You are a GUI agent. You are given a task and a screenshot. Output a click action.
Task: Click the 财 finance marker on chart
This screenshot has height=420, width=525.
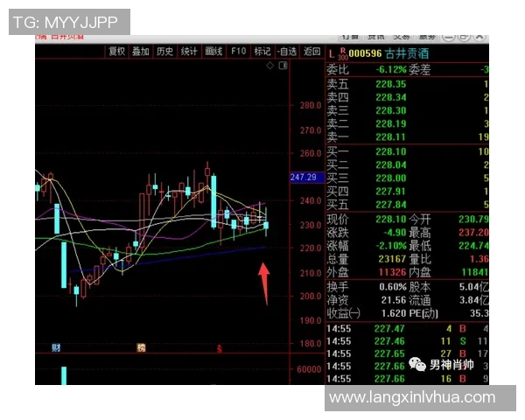tap(55, 348)
